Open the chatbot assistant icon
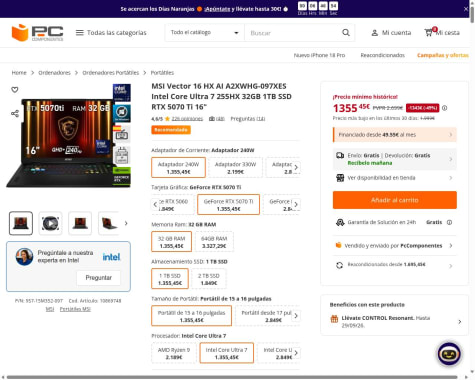The image size is (475, 380). coord(449,354)
